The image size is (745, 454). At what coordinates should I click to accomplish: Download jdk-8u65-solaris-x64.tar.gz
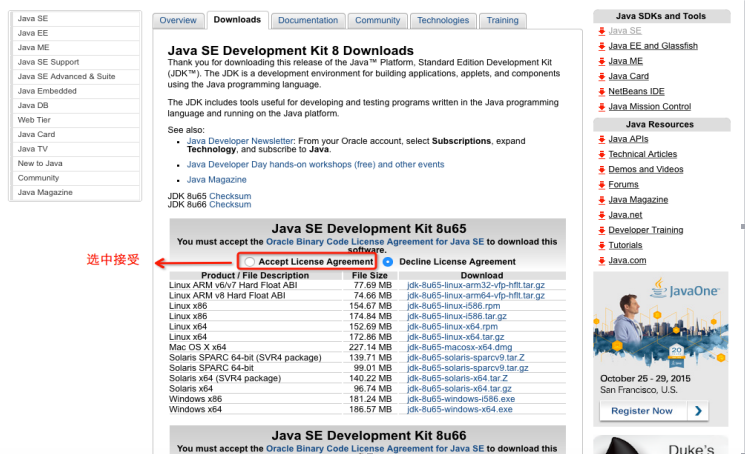(459, 388)
